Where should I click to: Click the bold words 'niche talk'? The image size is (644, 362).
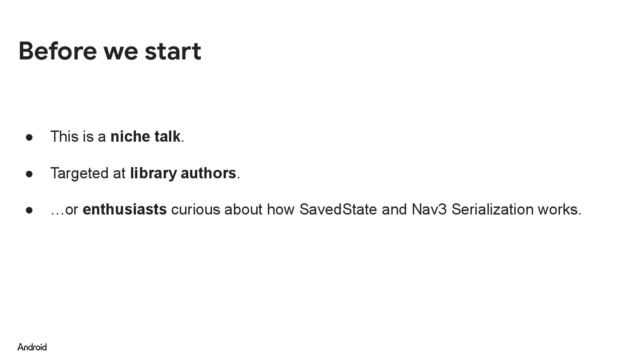coord(145,136)
